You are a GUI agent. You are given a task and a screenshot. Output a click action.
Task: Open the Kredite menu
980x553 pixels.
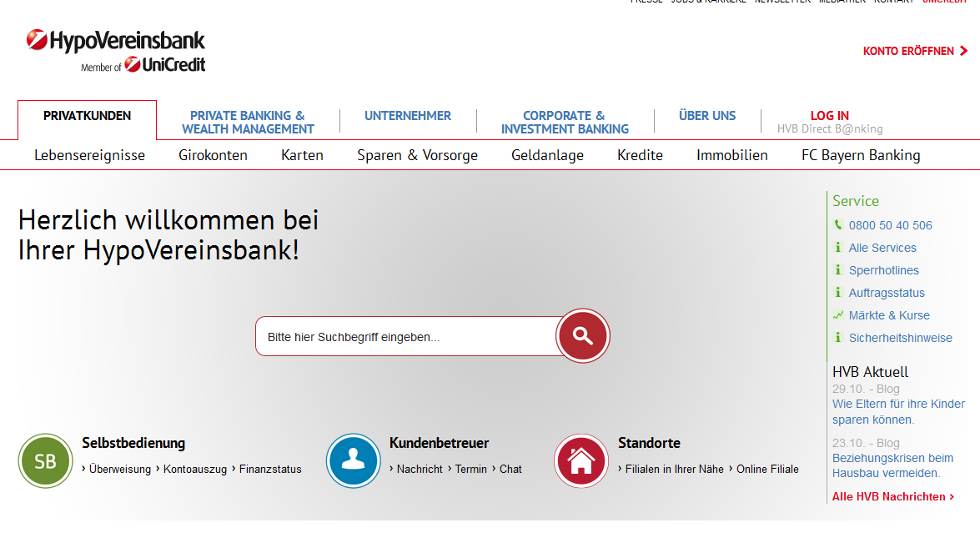pyautogui.click(x=640, y=155)
